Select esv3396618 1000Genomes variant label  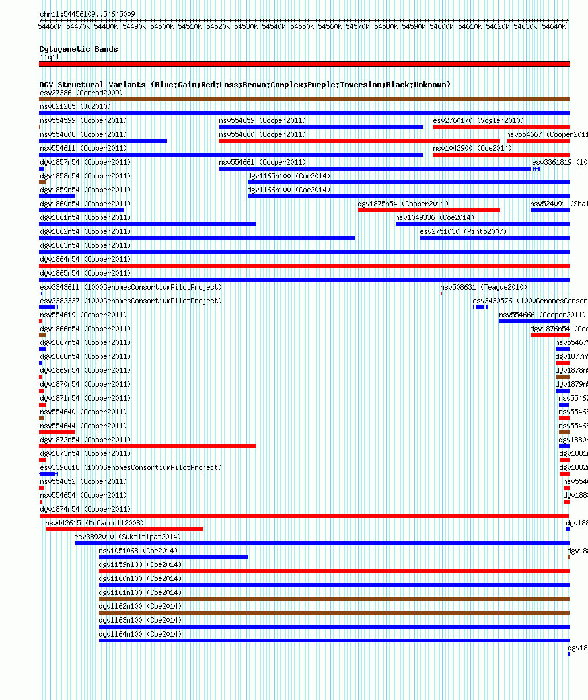click(131, 467)
